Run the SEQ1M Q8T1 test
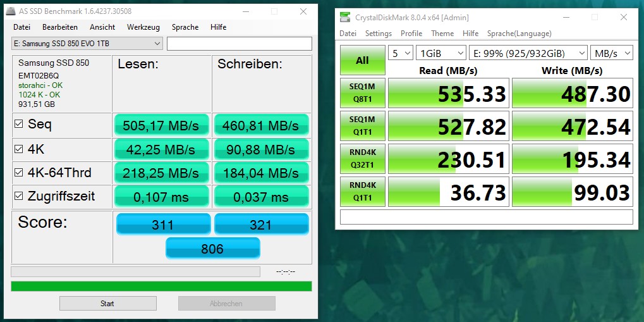 (x=363, y=93)
